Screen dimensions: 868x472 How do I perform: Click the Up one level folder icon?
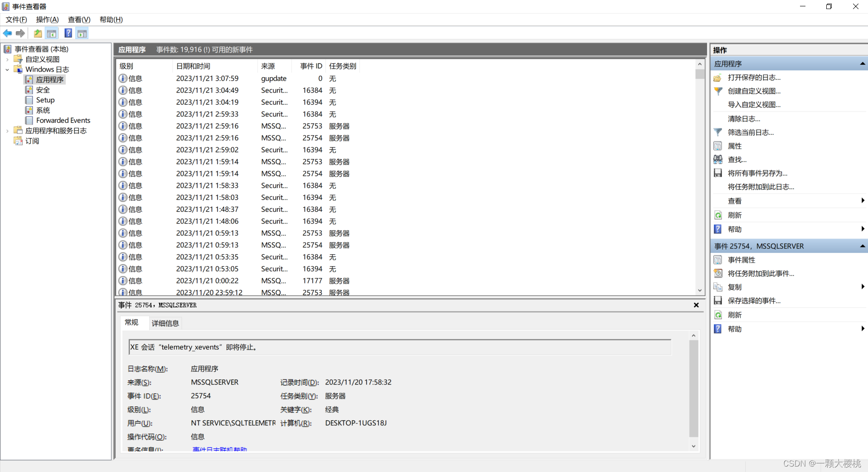[38, 33]
